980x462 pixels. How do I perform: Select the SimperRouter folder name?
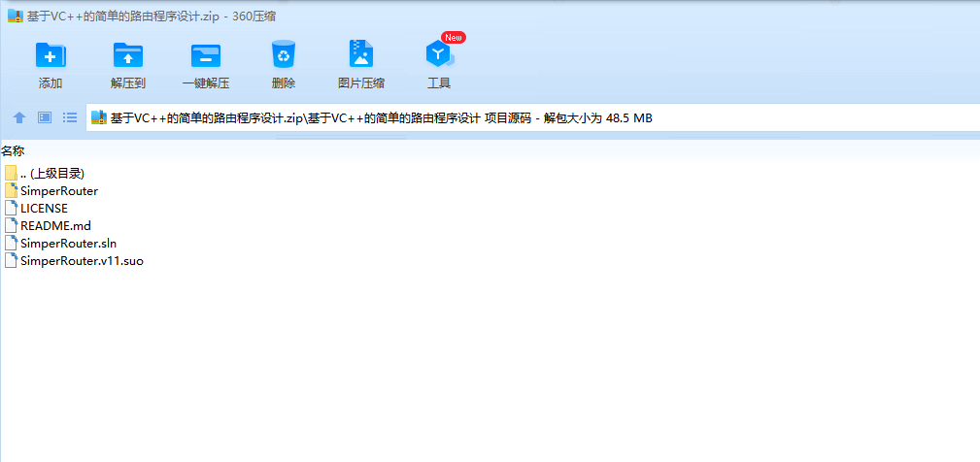tap(59, 191)
